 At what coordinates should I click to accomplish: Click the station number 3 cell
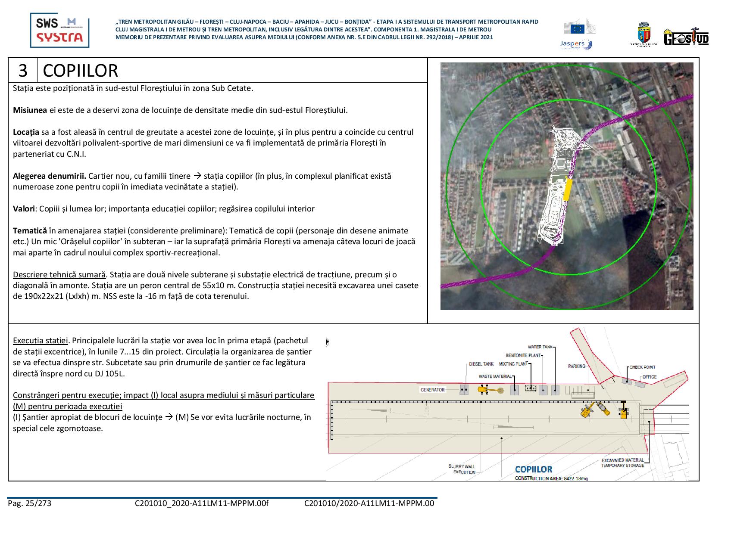click(23, 71)
